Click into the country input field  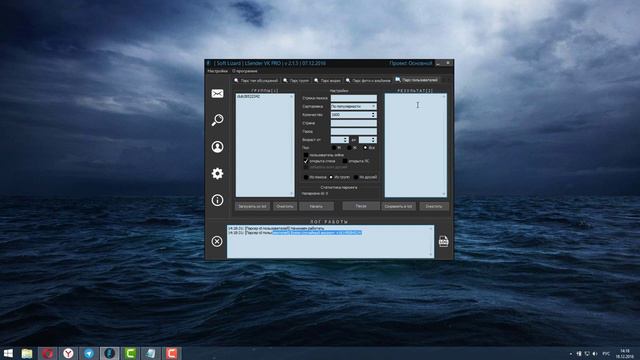353,123
